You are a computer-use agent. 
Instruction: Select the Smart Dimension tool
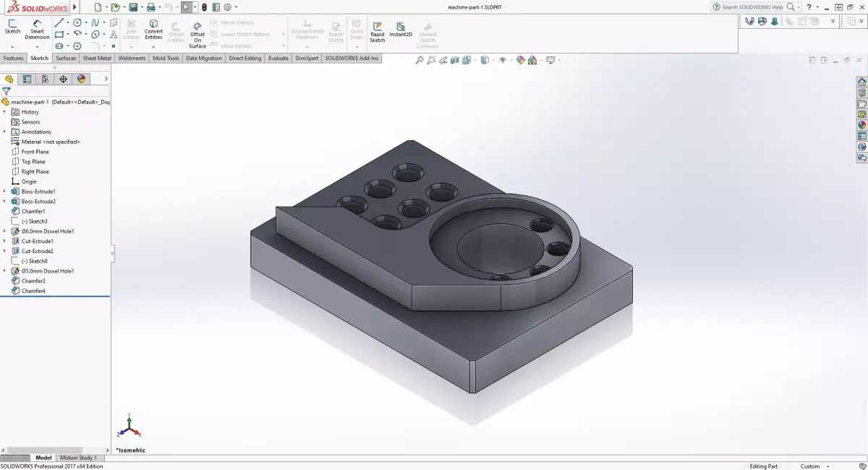pyautogui.click(x=36, y=29)
